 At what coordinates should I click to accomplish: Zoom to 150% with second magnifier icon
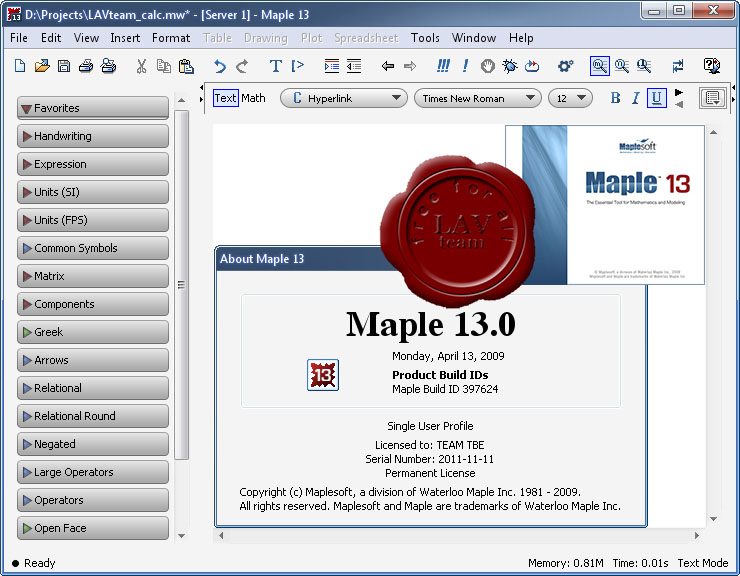(622, 66)
